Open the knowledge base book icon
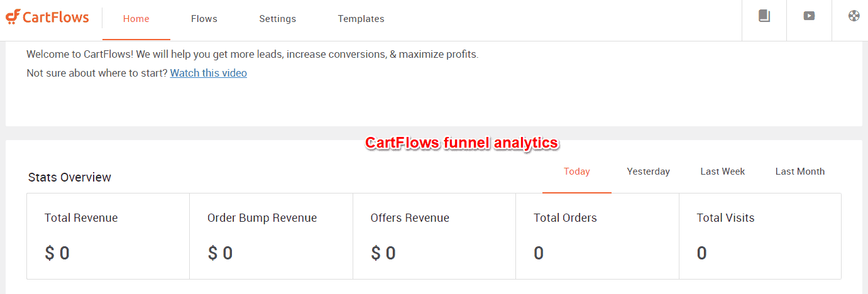This screenshot has width=868, height=294. (x=764, y=16)
